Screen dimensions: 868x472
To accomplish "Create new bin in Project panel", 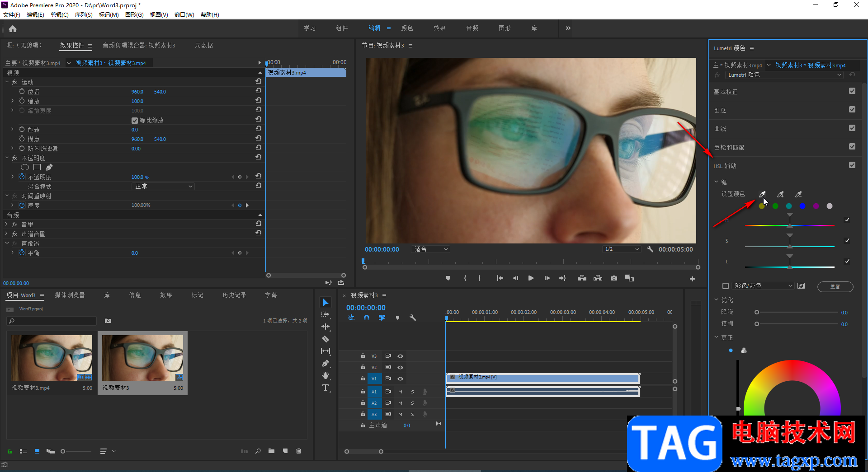I will point(271,451).
